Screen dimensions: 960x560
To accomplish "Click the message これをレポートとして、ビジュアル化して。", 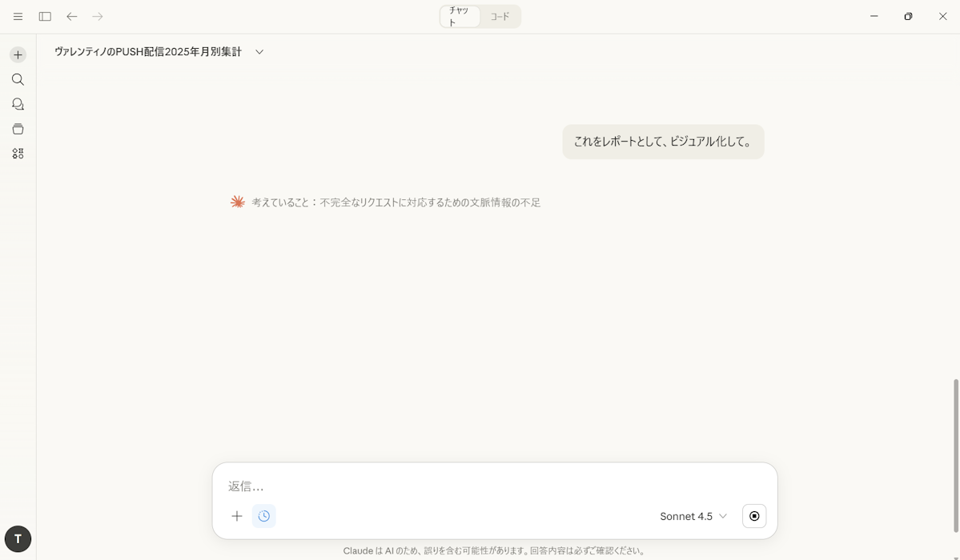I will click(663, 142).
